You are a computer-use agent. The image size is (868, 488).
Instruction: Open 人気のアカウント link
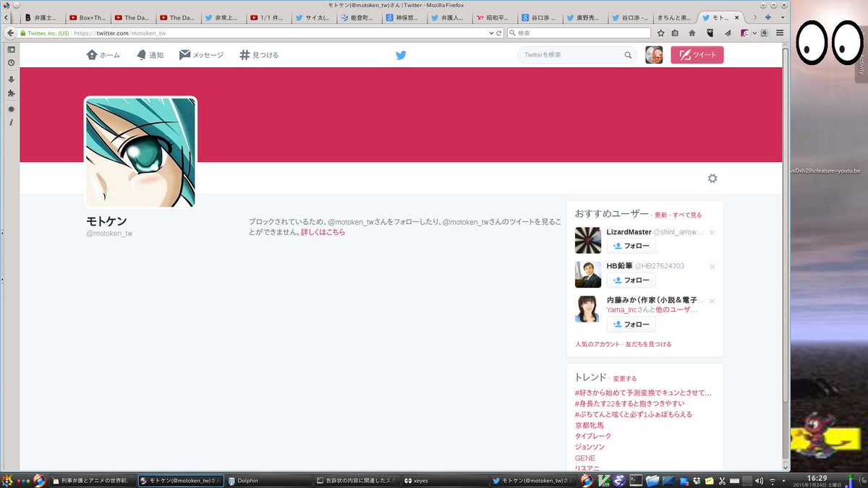tap(597, 344)
